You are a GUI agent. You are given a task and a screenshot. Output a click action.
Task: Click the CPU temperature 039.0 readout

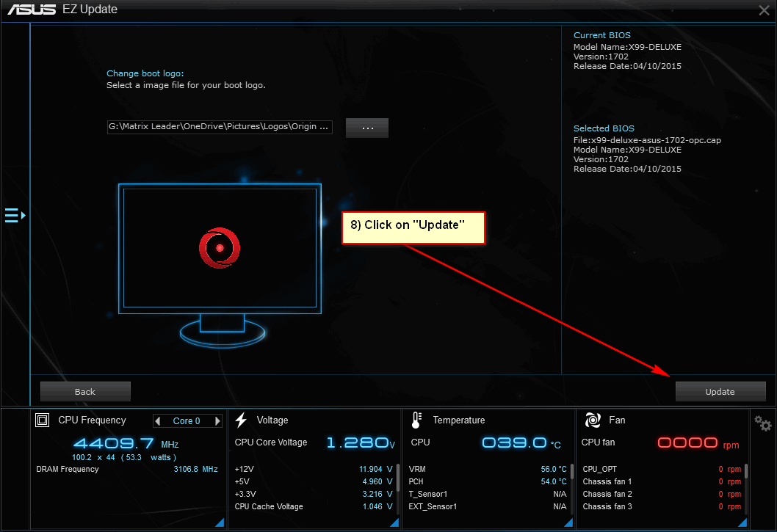coord(521,442)
